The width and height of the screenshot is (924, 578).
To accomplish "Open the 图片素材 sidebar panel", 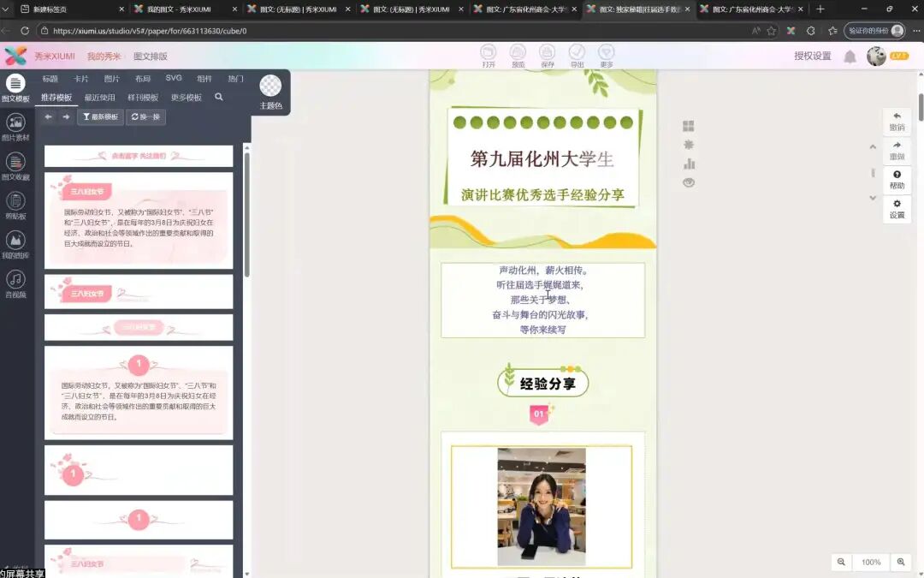I will tap(15, 127).
